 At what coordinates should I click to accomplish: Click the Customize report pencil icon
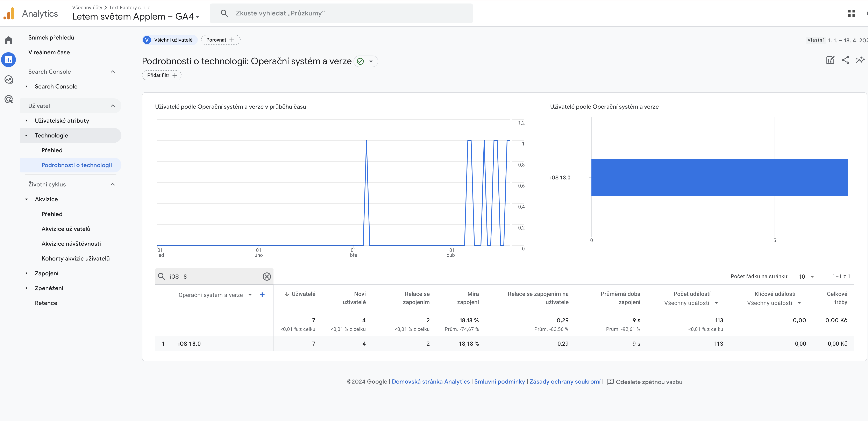pyautogui.click(x=830, y=60)
